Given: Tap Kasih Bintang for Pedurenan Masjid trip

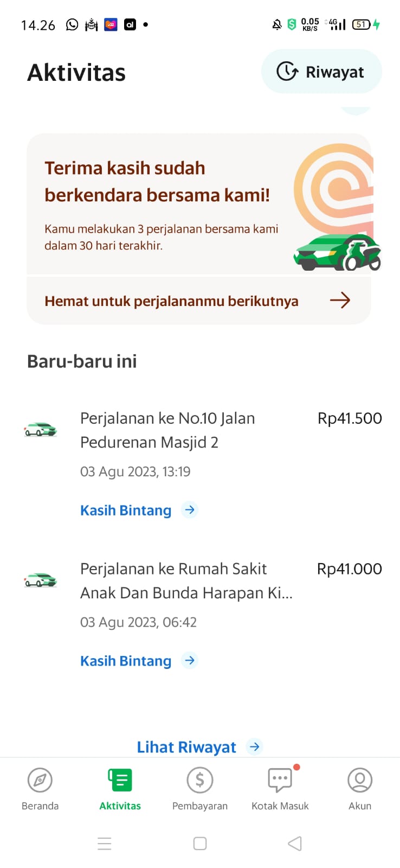Looking at the screenshot, I should click(126, 510).
